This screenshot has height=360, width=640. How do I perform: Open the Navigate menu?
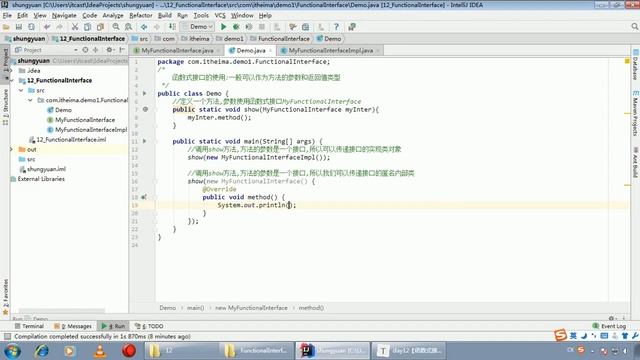[64, 16]
